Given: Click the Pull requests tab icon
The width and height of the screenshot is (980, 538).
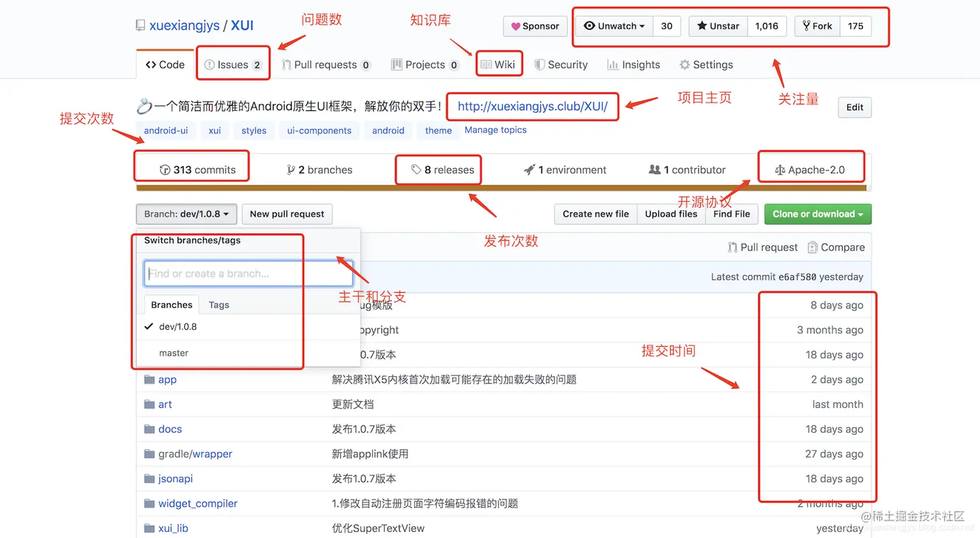Looking at the screenshot, I should pyautogui.click(x=286, y=65).
